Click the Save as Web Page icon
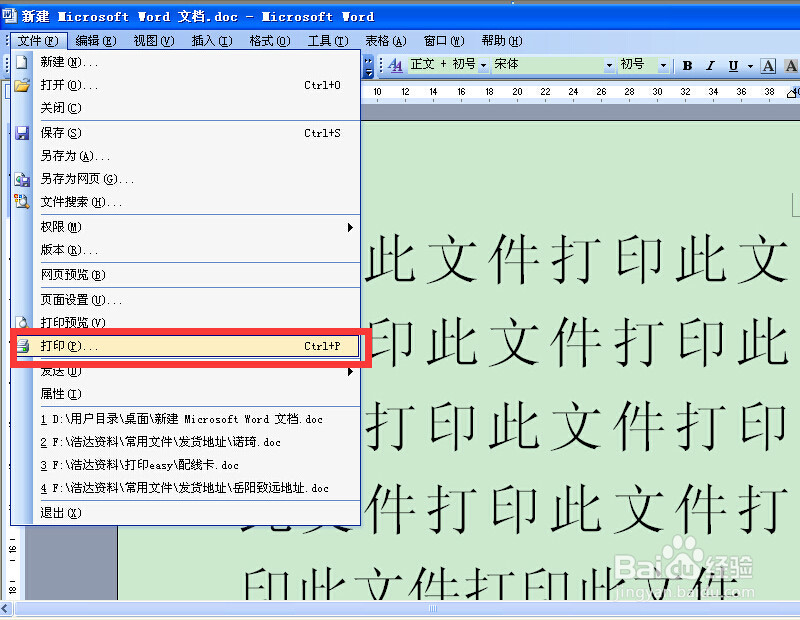The height and width of the screenshot is (620, 800). point(22,179)
